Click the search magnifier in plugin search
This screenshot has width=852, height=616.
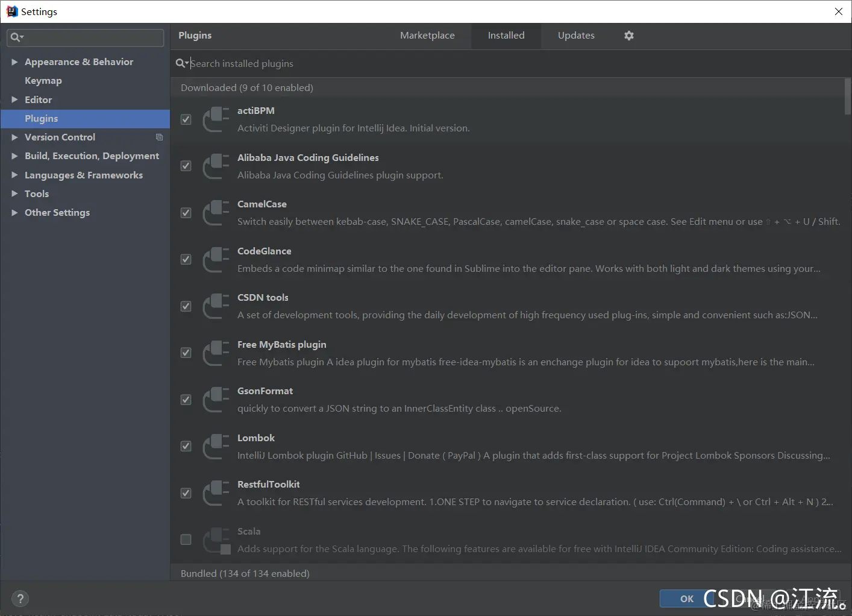tap(181, 63)
